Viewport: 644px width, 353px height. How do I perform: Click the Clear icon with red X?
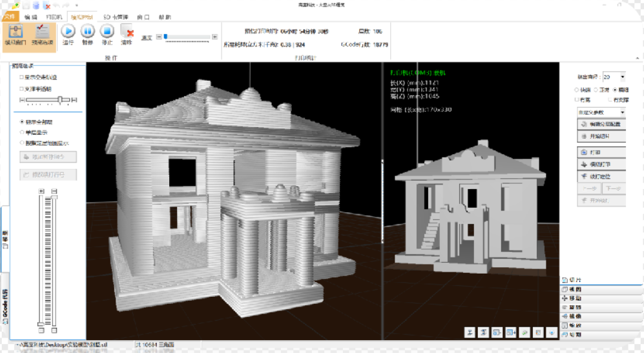pyautogui.click(x=127, y=31)
